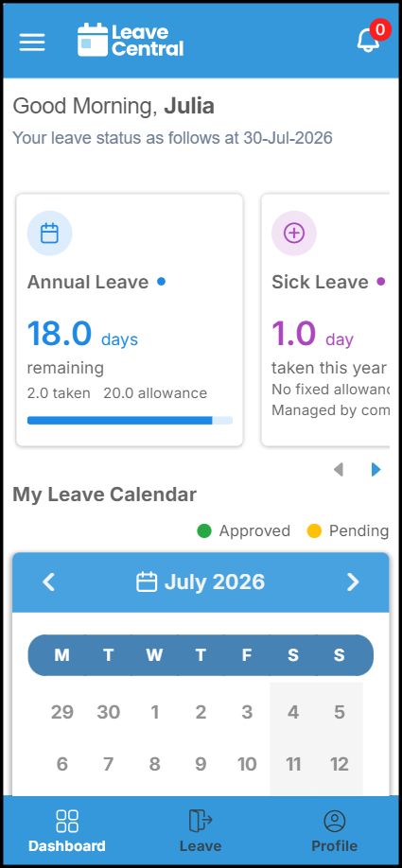Screen dimensions: 402x868
Task: Click the Profile person icon
Action: pos(335,821)
